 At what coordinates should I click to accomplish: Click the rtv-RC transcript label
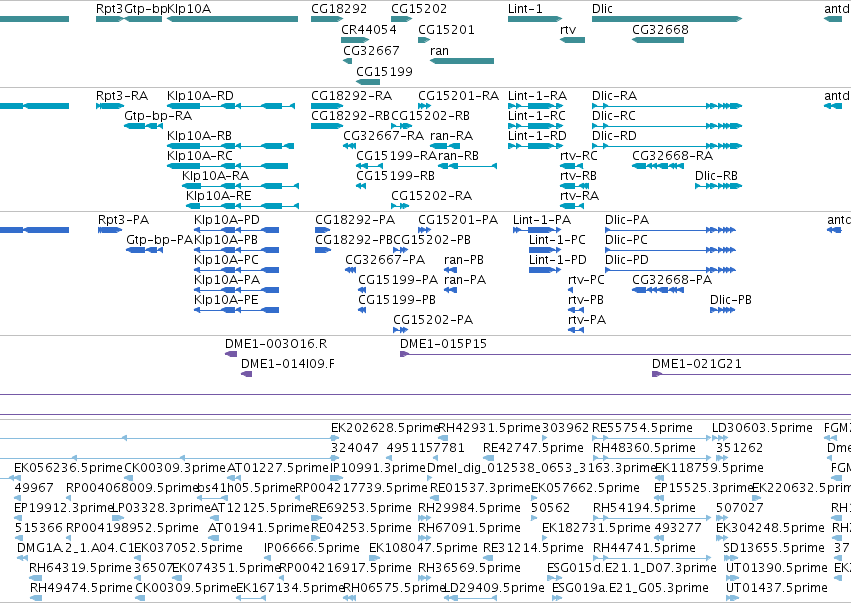coord(579,156)
